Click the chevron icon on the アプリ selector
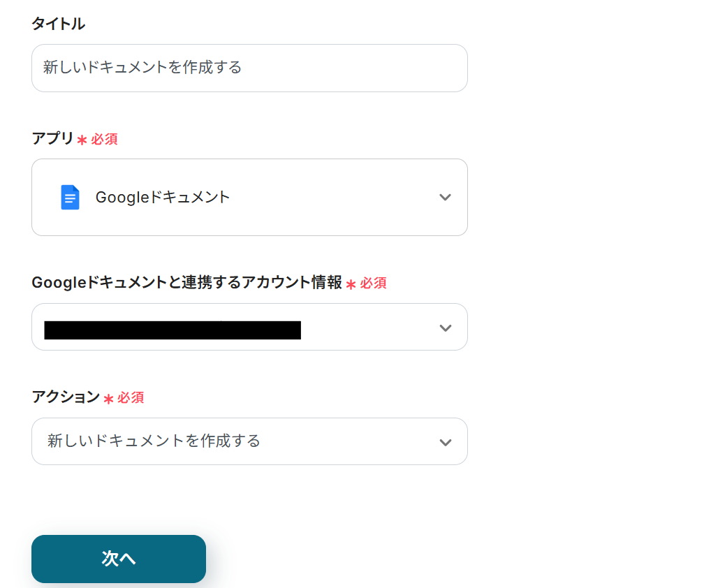This screenshot has width=718, height=588. (445, 197)
